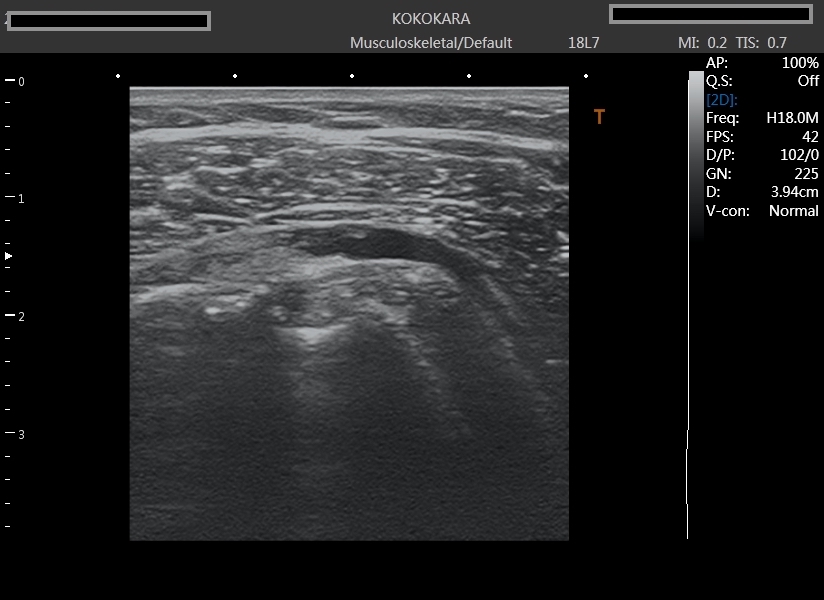Select the [2D]: mode label
The width and height of the screenshot is (824, 600).
(722, 100)
